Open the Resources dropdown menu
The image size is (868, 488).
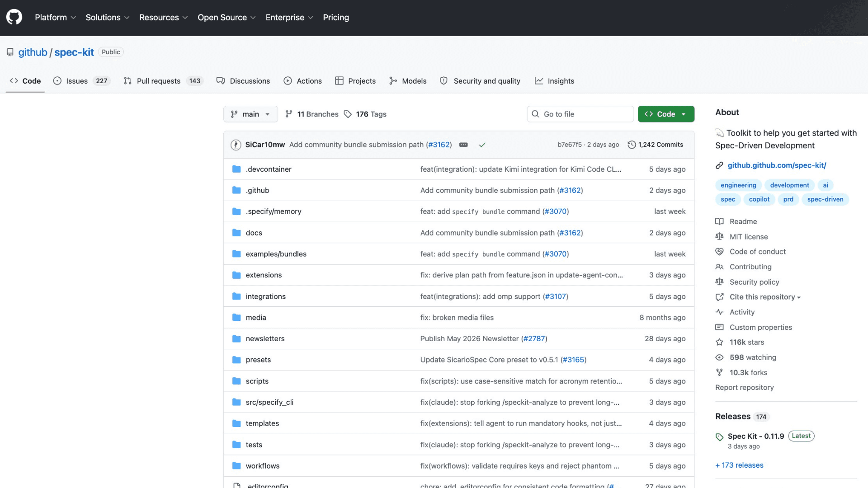(163, 17)
